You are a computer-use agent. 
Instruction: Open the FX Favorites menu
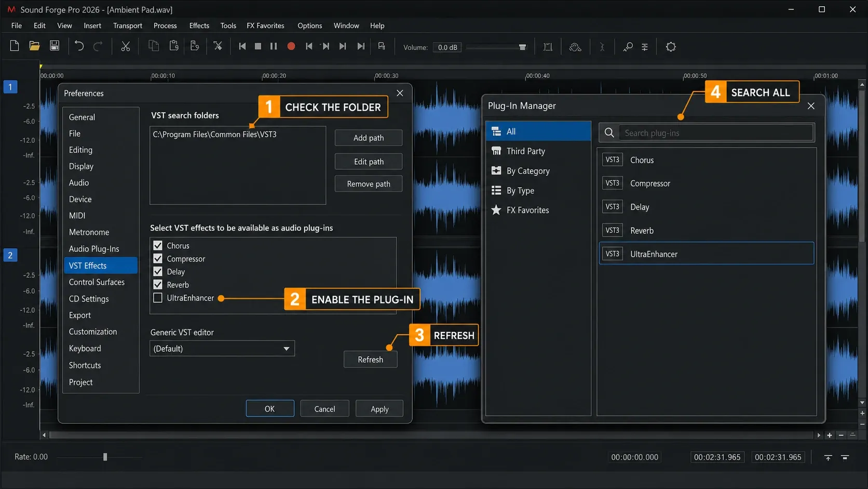265,25
